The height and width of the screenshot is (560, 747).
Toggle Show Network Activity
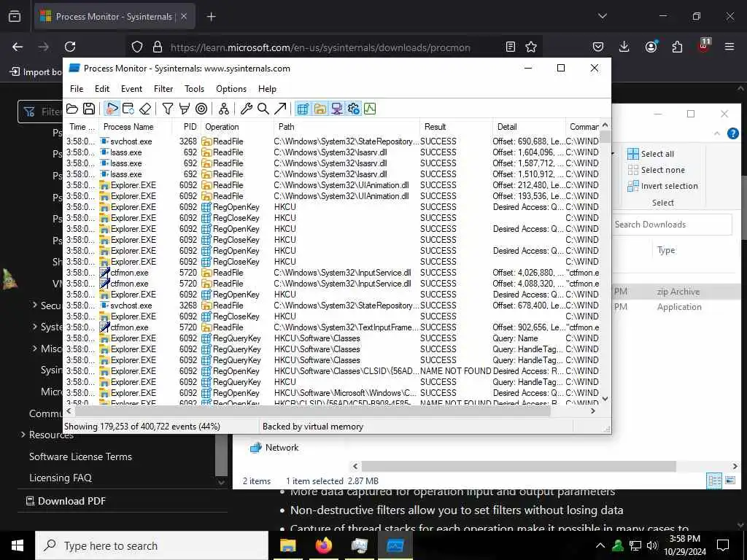337,109
